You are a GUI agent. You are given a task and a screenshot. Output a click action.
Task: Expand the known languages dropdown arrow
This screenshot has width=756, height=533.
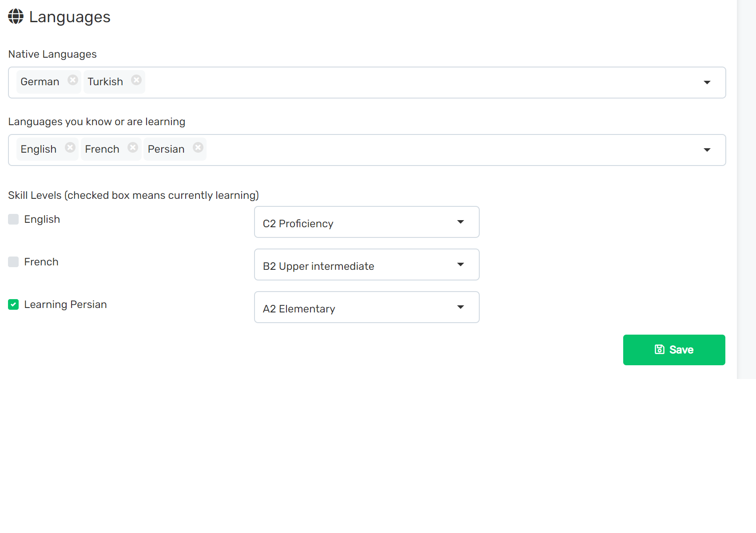(x=707, y=150)
